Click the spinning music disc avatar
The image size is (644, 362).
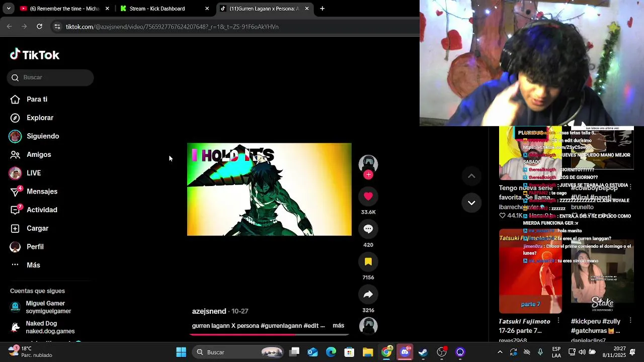click(368, 326)
